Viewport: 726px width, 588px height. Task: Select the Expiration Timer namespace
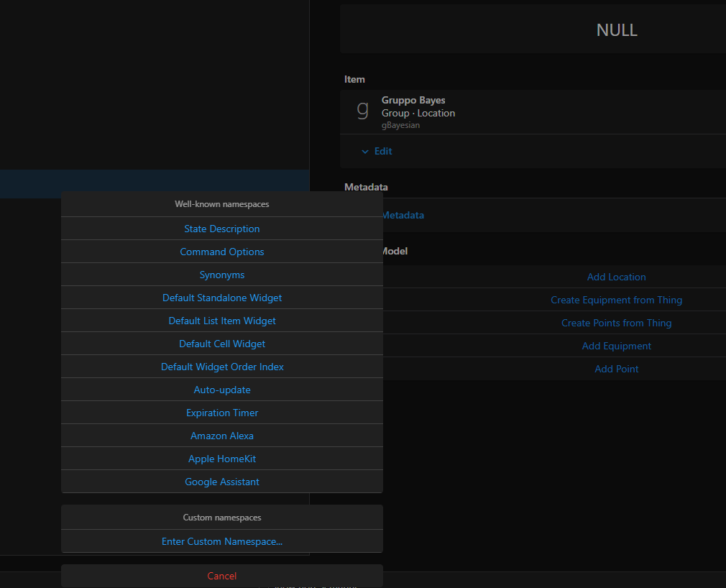tap(221, 412)
